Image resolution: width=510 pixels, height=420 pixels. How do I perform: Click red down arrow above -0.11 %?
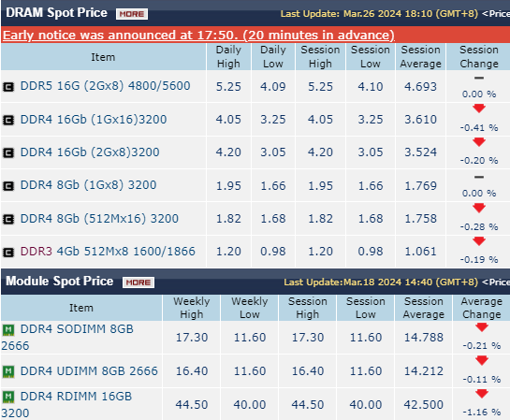click(x=481, y=360)
